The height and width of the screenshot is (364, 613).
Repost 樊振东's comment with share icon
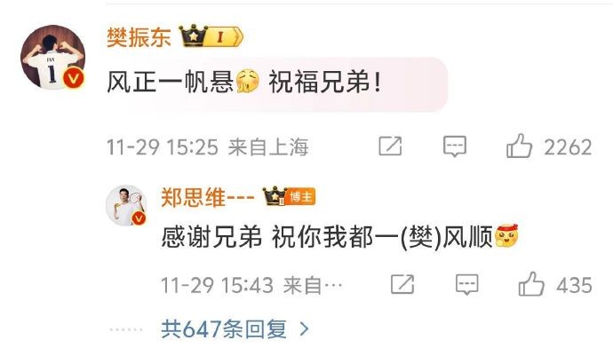390,146
